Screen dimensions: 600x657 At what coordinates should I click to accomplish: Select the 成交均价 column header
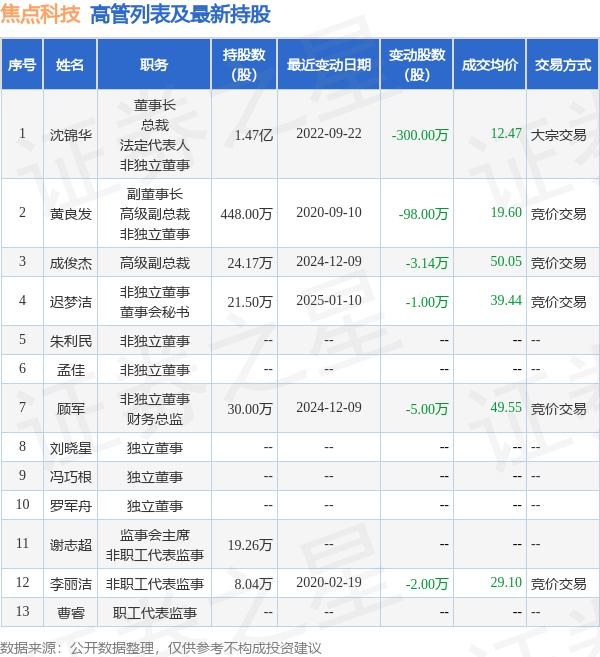click(x=490, y=65)
